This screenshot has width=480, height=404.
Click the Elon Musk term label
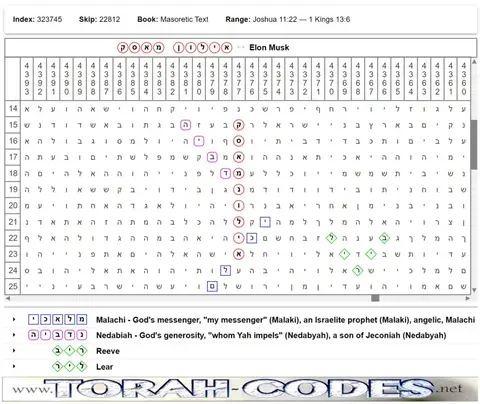coord(269,48)
